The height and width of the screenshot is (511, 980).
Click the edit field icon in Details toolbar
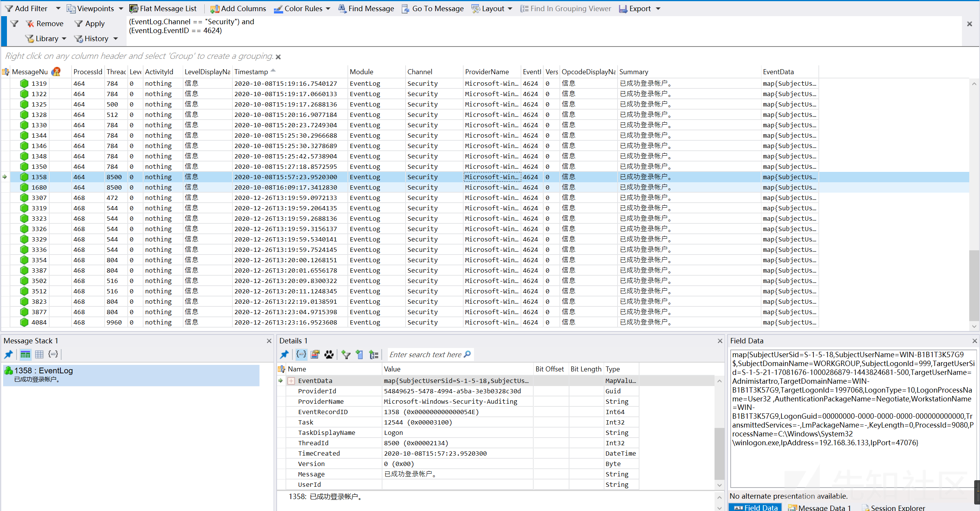(x=315, y=354)
